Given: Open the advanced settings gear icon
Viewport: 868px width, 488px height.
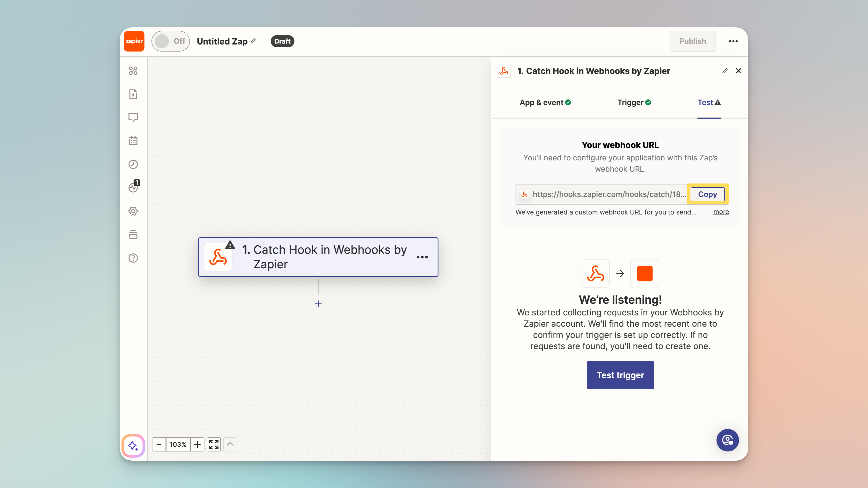Looking at the screenshot, I should point(133,211).
